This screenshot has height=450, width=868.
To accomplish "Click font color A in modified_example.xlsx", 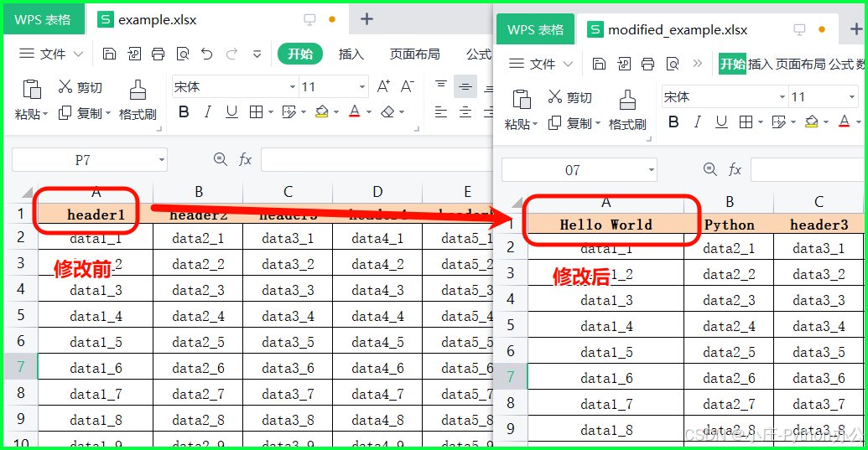I will tap(845, 122).
